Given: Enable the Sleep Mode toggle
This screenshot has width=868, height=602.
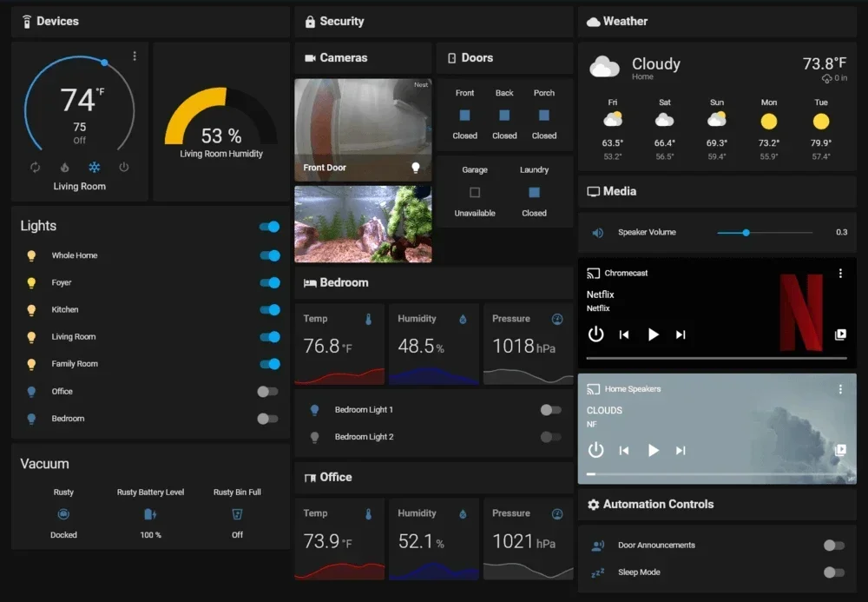Looking at the screenshot, I should point(833,572).
